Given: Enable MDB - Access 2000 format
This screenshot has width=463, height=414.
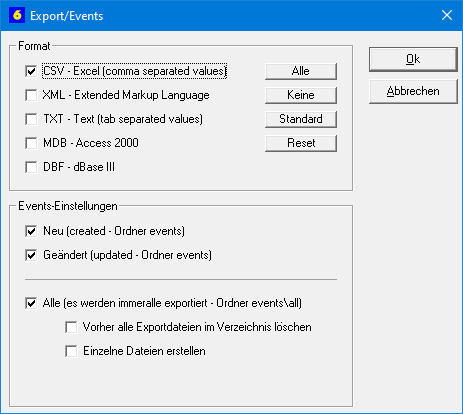Looking at the screenshot, I should [31, 143].
